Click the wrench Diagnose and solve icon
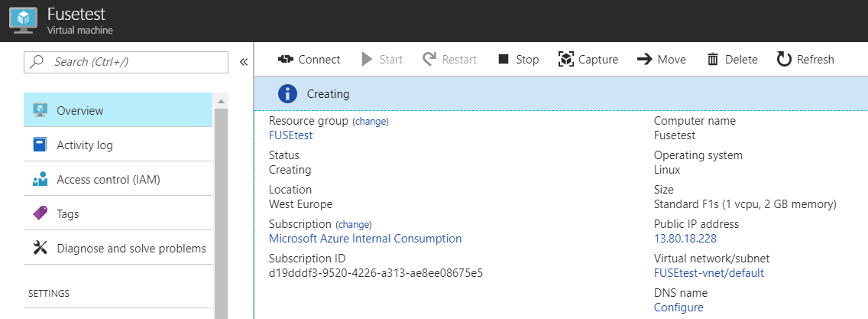 tap(40, 248)
